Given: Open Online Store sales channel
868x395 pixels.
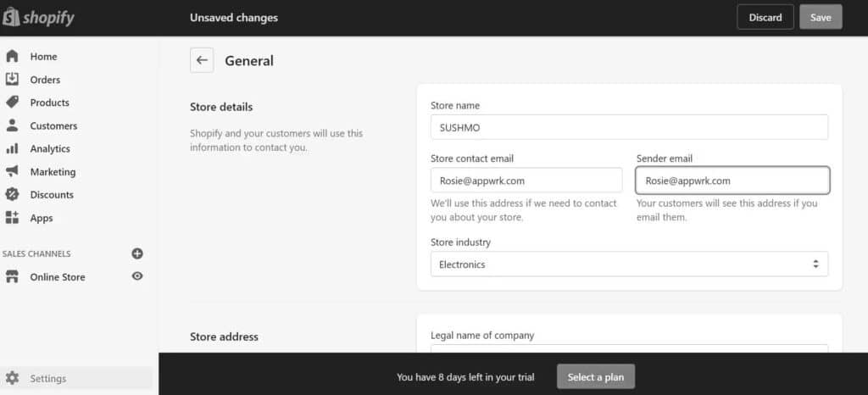Looking at the screenshot, I should pos(58,277).
